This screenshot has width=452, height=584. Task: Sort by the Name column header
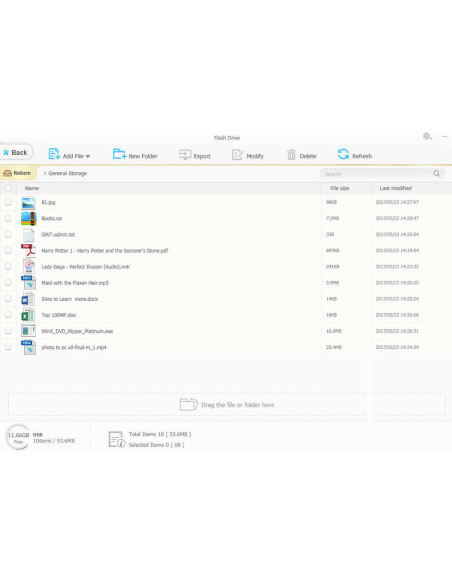(x=32, y=188)
